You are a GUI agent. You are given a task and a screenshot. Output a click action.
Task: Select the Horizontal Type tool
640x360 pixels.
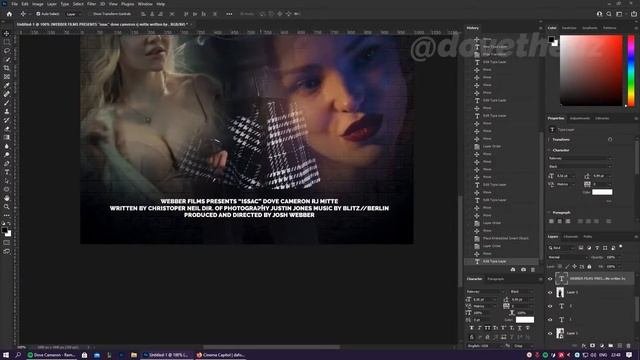pyautogui.click(x=7, y=172)
